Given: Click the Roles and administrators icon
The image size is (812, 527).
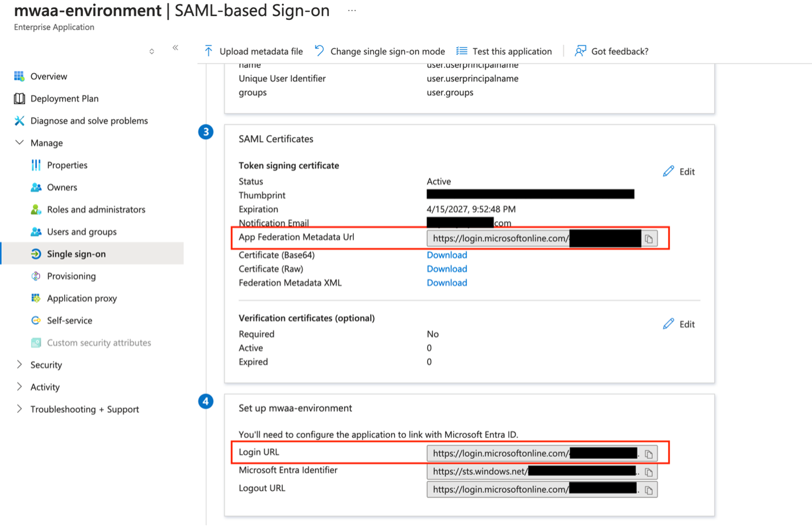Looking at the screenshot, I should [x=36, y=209].
